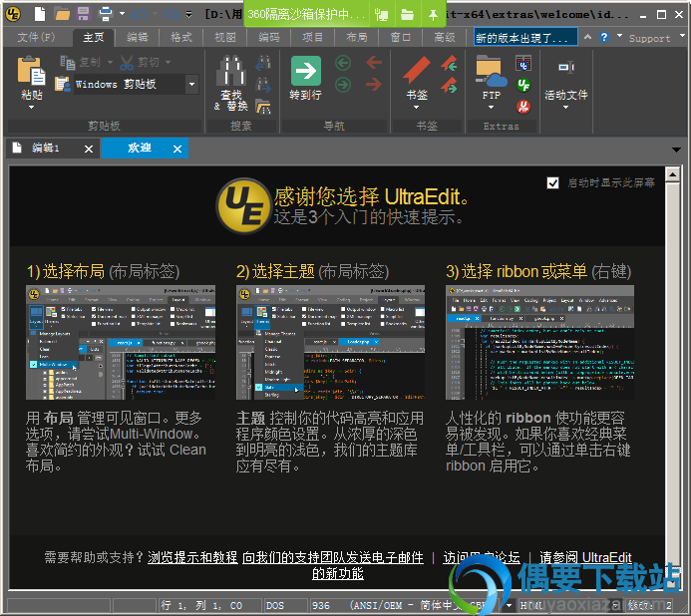This screenshot has height=616, width=691.
Task: Expand Windows 剪贴板 clipboard dropdown
Action: 191,84
